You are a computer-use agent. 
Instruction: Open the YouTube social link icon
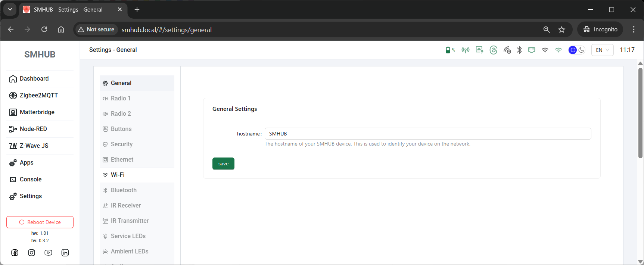(x=48, y=253)
